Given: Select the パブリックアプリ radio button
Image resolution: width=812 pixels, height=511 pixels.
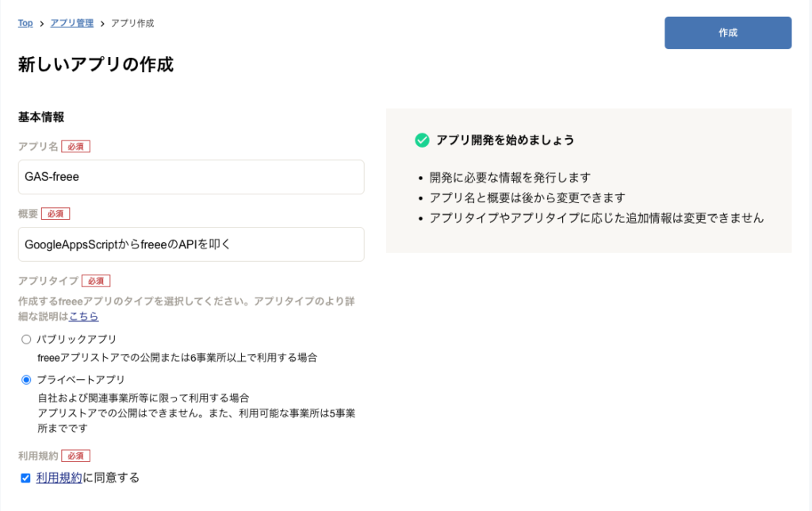Looking at the screenshot, I should pos(26,339).
